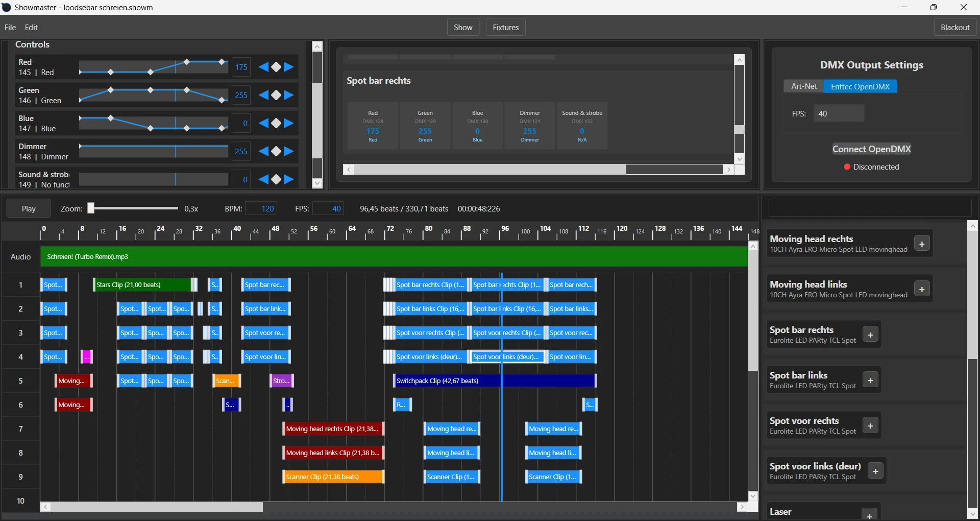Click plus icon on Spot voor links (deur)
This screenshot has height=521, width=980.
(875, 471)
